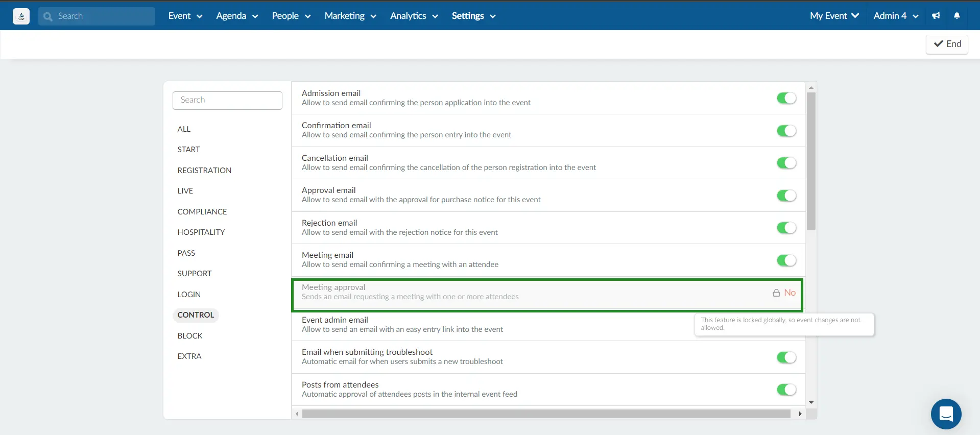Click the horizontal scrollbar left arrow
The width and height of the screenshot is (980, 435).
[x=297, y=414]
